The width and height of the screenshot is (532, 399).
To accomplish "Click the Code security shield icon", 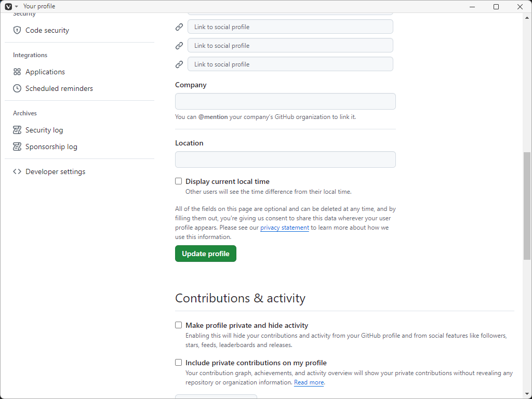I will pos(17,30).
